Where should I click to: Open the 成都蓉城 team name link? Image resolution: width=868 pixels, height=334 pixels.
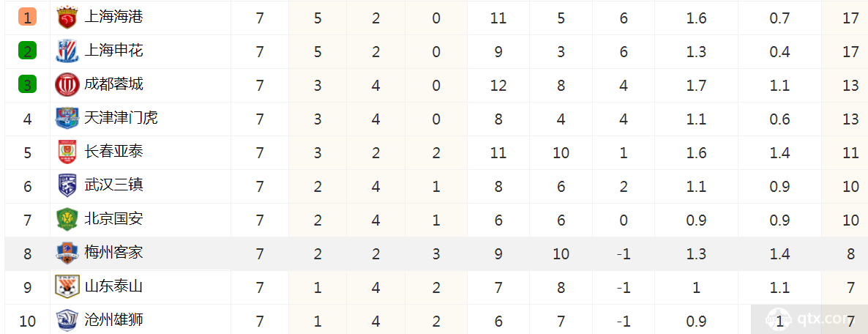tap(113, 84)
